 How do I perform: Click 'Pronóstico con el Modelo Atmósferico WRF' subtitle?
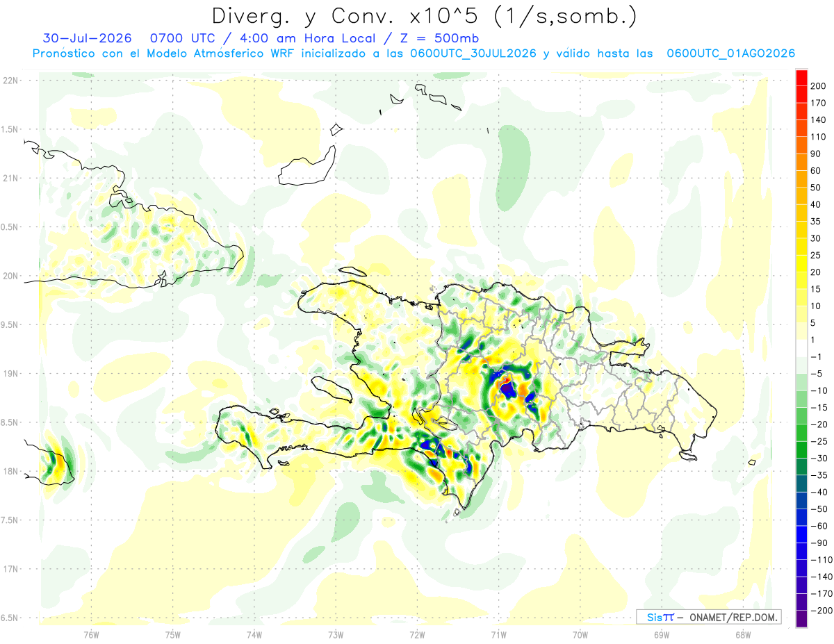pyautogui.click(x=165, y=53)
